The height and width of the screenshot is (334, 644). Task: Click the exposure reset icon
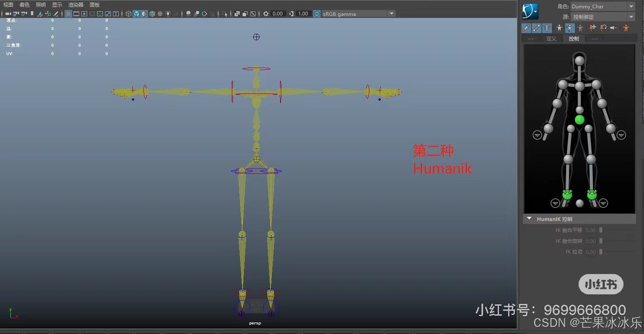click(x=266, y=14)
